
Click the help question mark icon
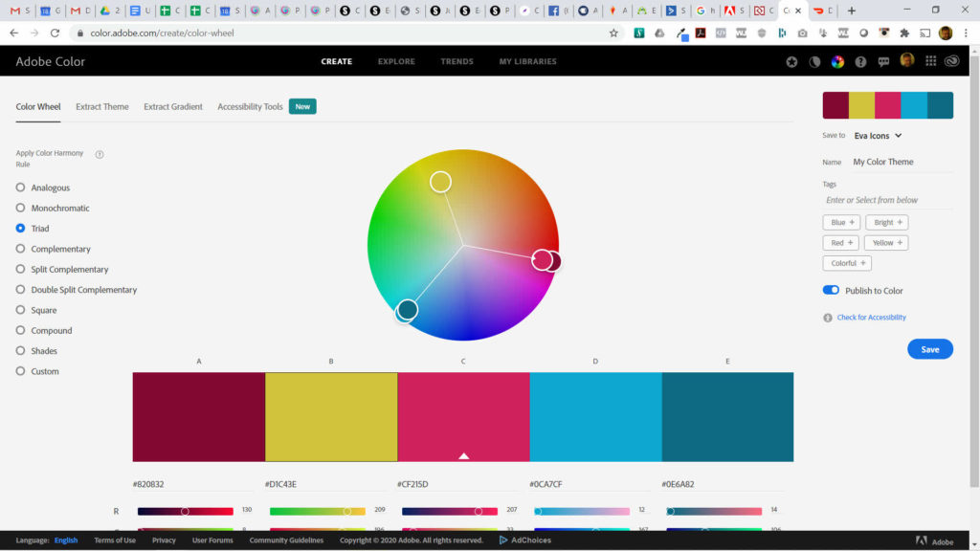pyautogui.click(x=860, y=62)
